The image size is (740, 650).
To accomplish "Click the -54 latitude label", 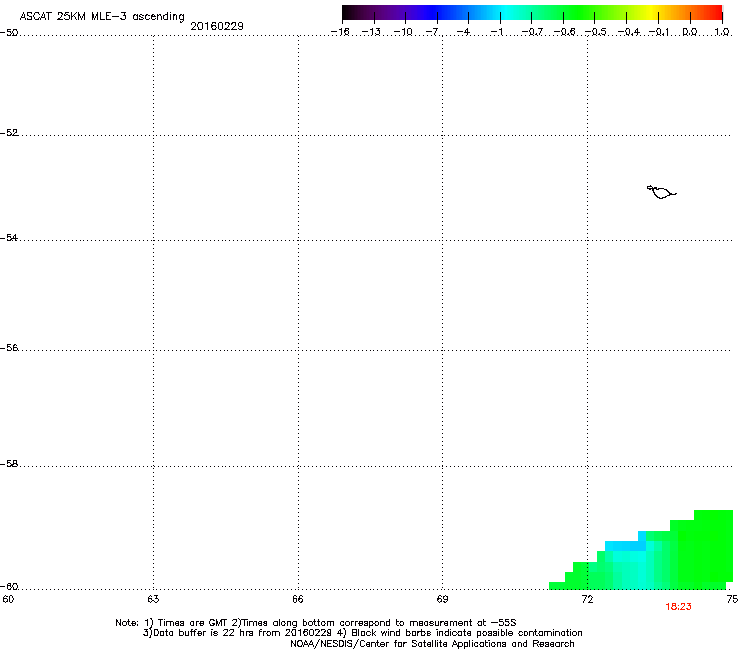I will (9, 238).
